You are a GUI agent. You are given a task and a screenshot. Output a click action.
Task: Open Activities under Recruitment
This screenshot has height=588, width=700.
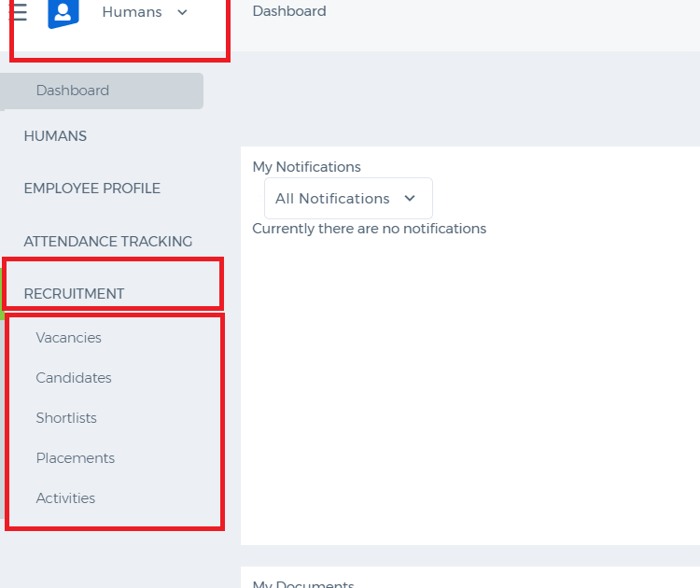click(65, 498)
